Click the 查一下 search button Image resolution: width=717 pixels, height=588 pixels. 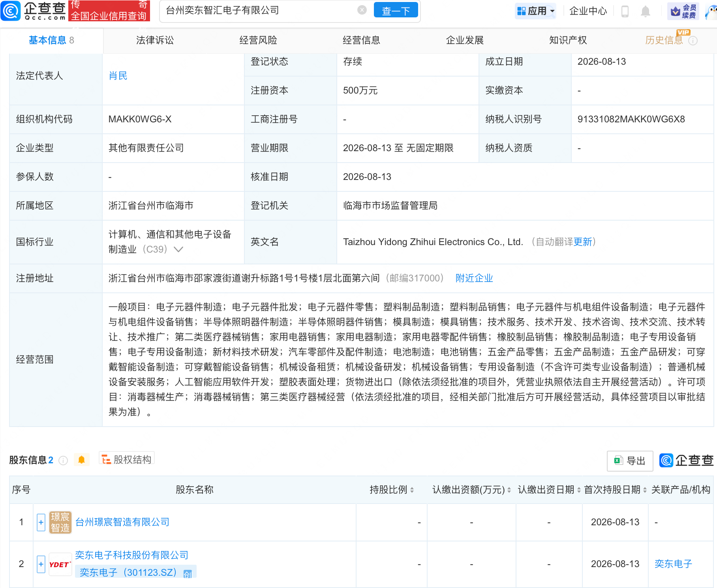coord(396,11)
